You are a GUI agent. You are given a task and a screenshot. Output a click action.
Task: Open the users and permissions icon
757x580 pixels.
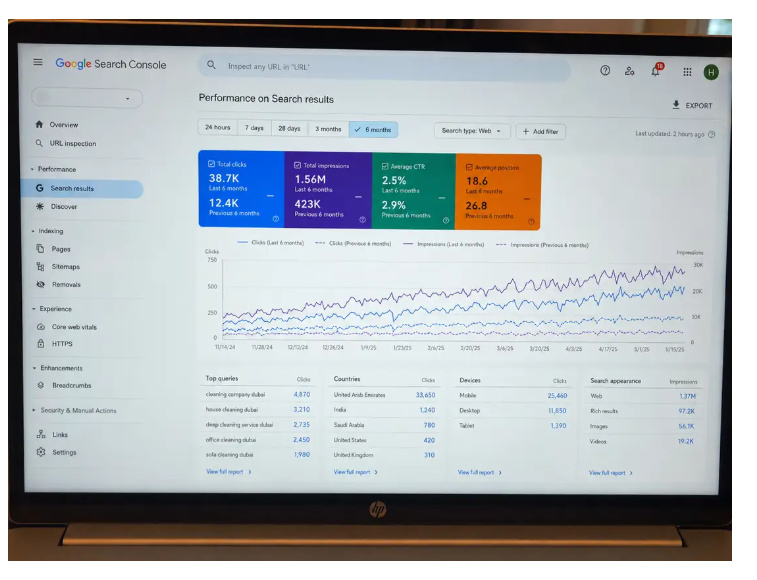pyautogui.click(x=630, y=71)
